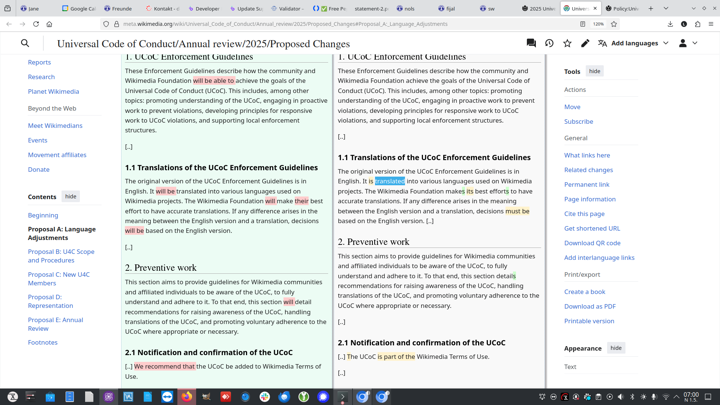Jump to Proposal B: U4C Scope and Procedures
Screen dimensions: 720x405
(61, 256)
